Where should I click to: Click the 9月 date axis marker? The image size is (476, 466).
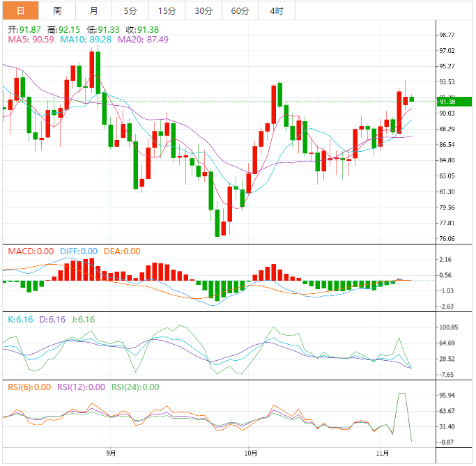click(112, 453)
